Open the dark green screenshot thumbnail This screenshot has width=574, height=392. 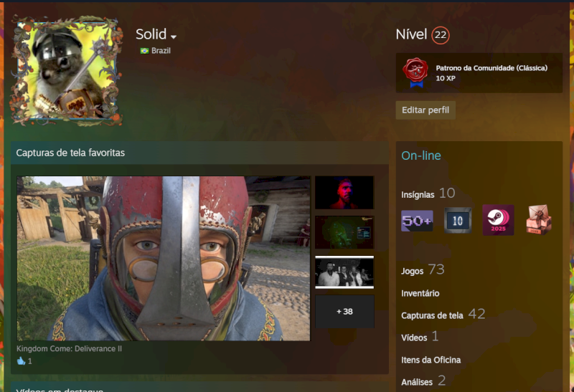pos(344,232)
